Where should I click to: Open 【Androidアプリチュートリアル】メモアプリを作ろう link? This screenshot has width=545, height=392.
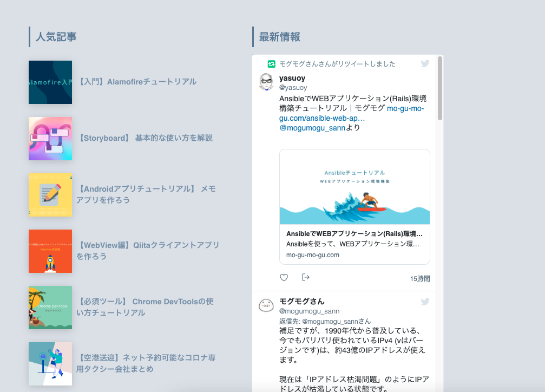click(146, 194)
